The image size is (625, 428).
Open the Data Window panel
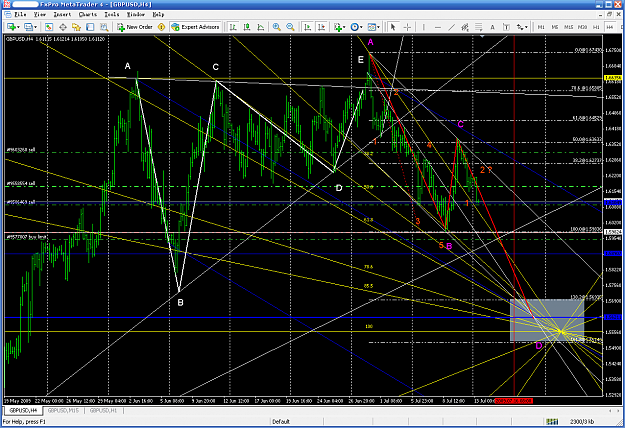(x=63, y=27)
